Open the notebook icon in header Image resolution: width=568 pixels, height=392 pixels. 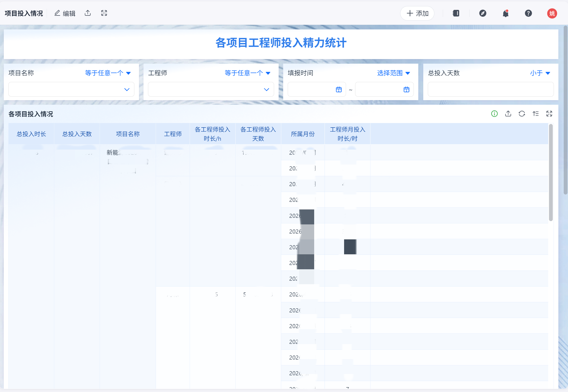tap(456, 13)
